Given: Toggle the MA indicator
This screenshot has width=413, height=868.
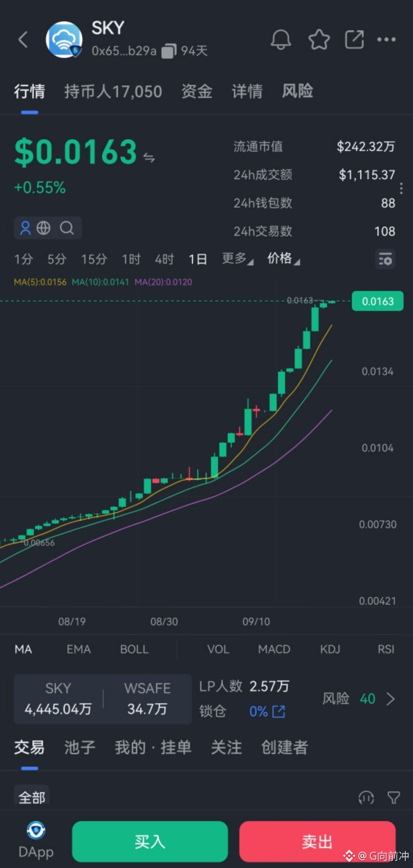Looking at the screenshot, I should [23, 649].
